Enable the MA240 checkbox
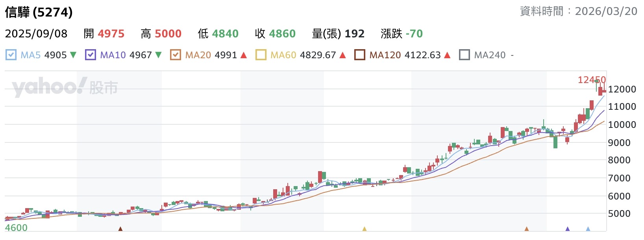 click(x=464, y=55)
